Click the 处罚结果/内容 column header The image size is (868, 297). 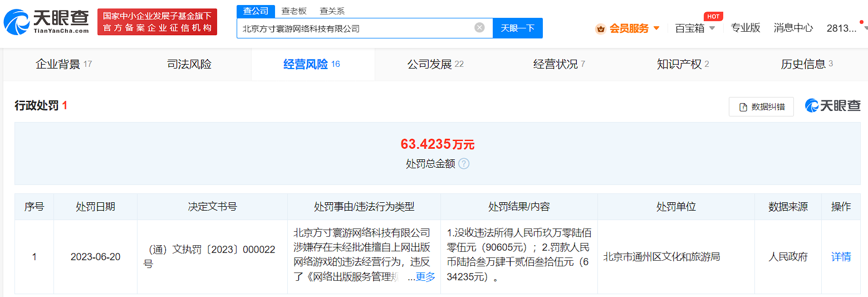[519, 207]
